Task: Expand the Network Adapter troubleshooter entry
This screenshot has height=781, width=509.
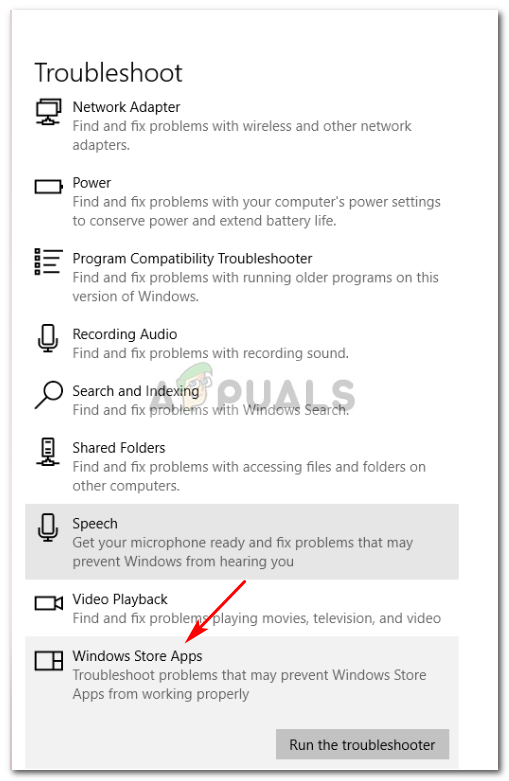Action: click(x=242, y=126)
